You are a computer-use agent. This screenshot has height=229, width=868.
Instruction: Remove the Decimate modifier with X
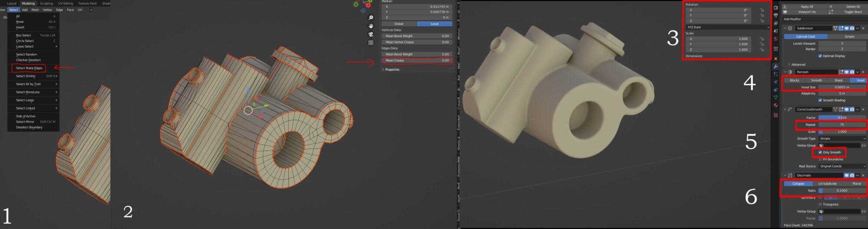863,175
